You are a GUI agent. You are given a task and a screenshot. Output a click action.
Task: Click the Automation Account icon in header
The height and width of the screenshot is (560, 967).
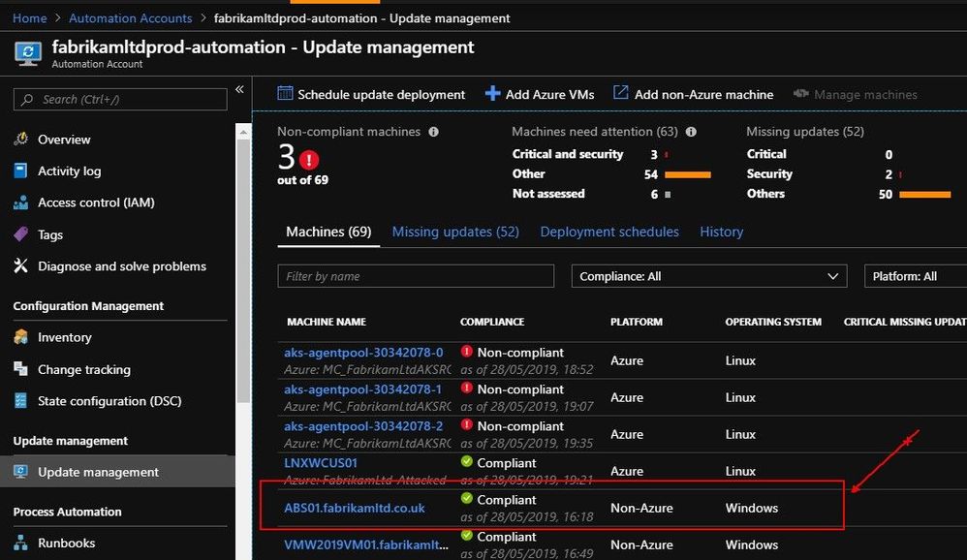point(28,53)
